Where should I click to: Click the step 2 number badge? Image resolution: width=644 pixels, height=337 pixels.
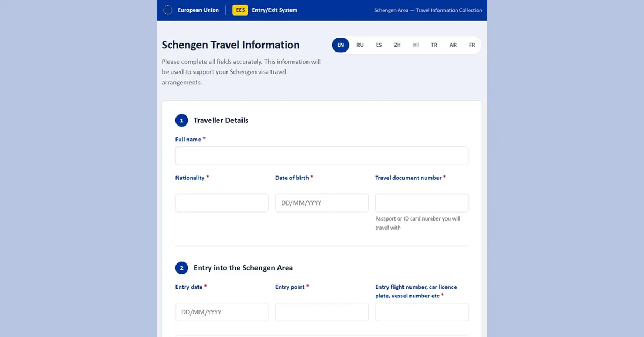[182, 268]
